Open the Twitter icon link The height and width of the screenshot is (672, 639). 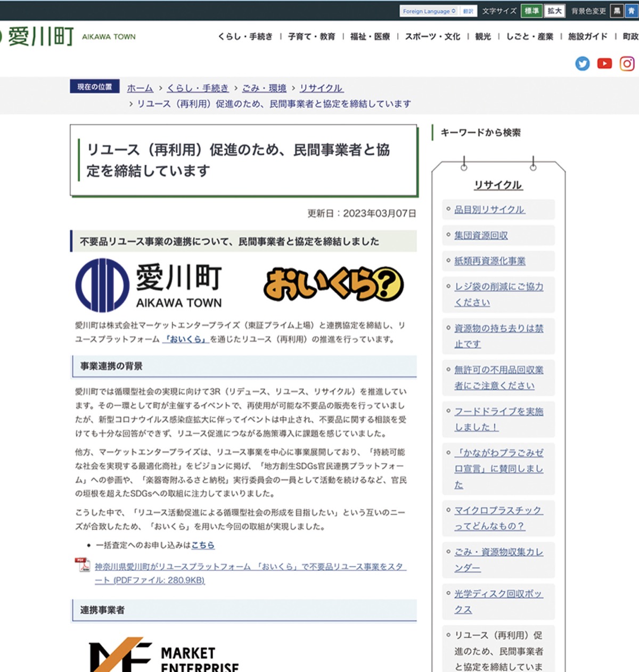[x=583, y=64]
